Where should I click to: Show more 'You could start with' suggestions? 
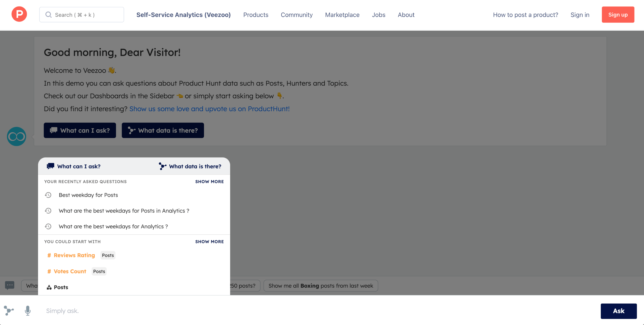pos(210,242)
